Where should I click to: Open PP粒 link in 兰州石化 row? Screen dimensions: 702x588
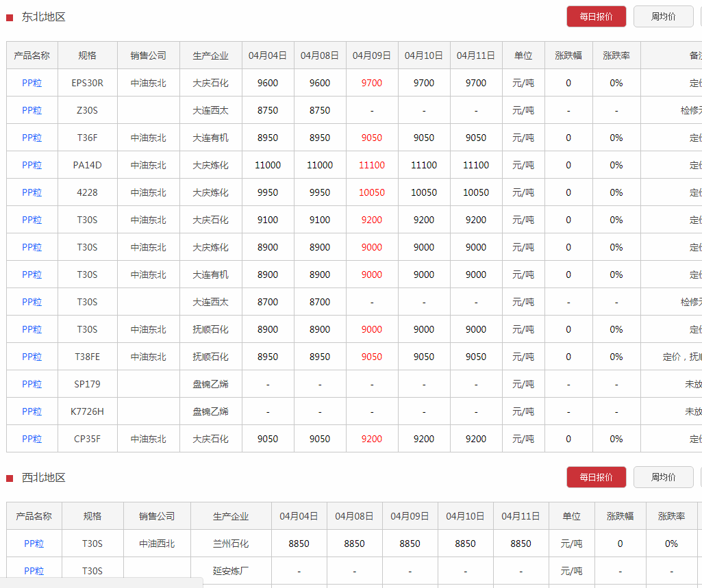coord(34,544)
